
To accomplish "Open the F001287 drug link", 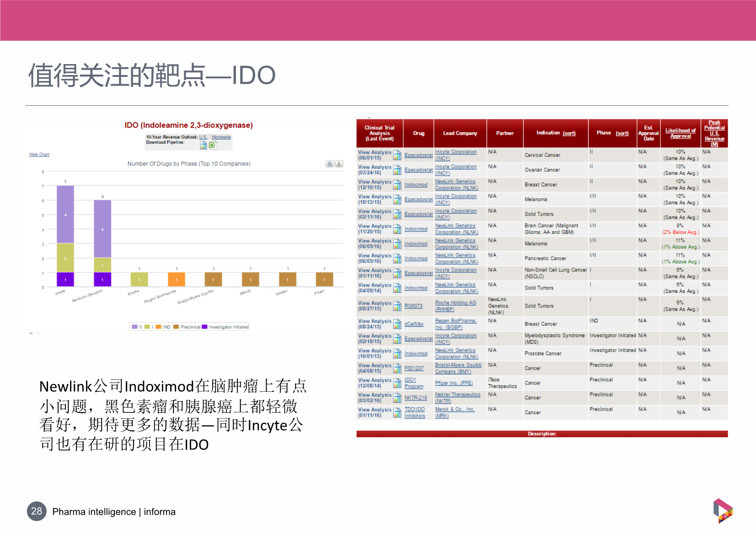I will coord(414,368).
